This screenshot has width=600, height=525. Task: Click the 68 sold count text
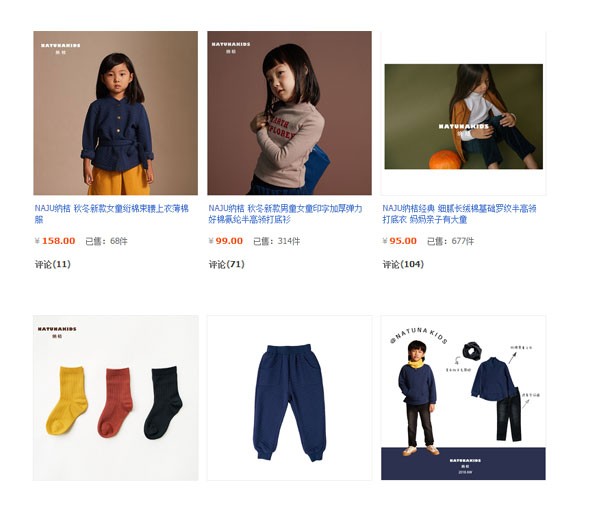106,241
